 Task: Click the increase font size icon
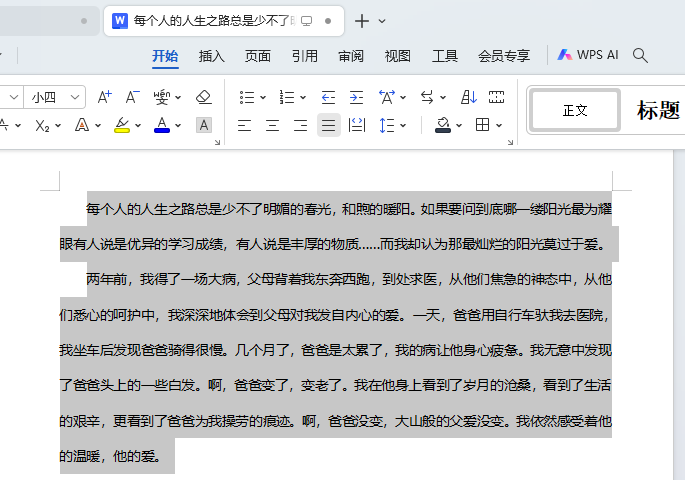click(x=104, y=97)
